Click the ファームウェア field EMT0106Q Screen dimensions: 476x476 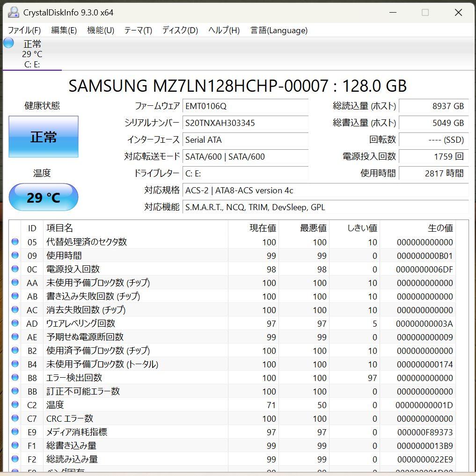click(245, 106)
